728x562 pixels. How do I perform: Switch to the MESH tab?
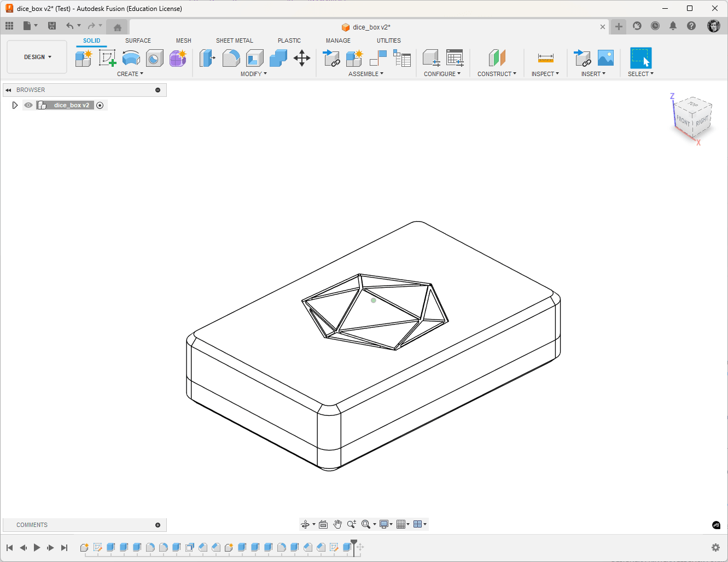click(184, 40)
